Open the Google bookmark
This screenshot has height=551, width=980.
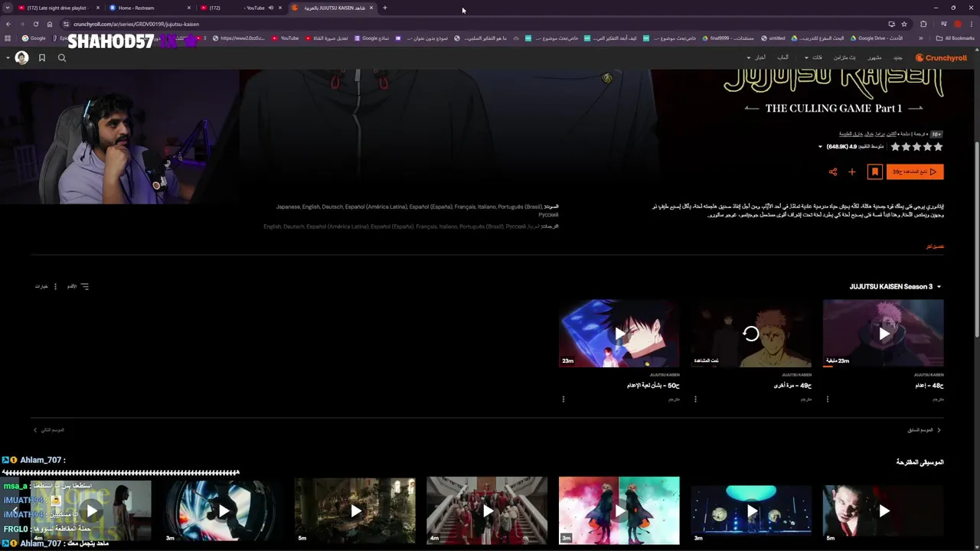point(34,38)
